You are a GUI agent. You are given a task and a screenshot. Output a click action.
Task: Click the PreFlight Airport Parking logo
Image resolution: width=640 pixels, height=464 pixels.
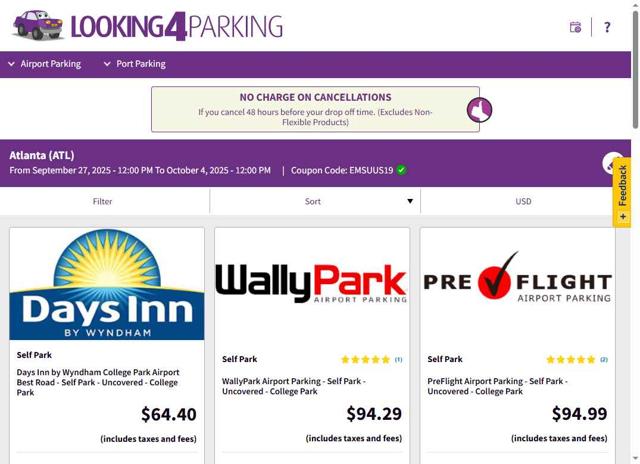pos(517,277)
